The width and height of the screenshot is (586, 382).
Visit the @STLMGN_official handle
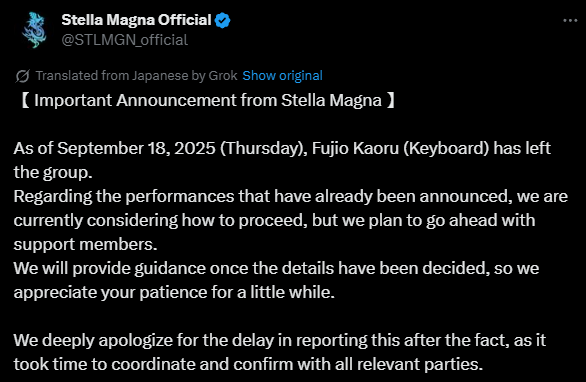tap(124, 40)
